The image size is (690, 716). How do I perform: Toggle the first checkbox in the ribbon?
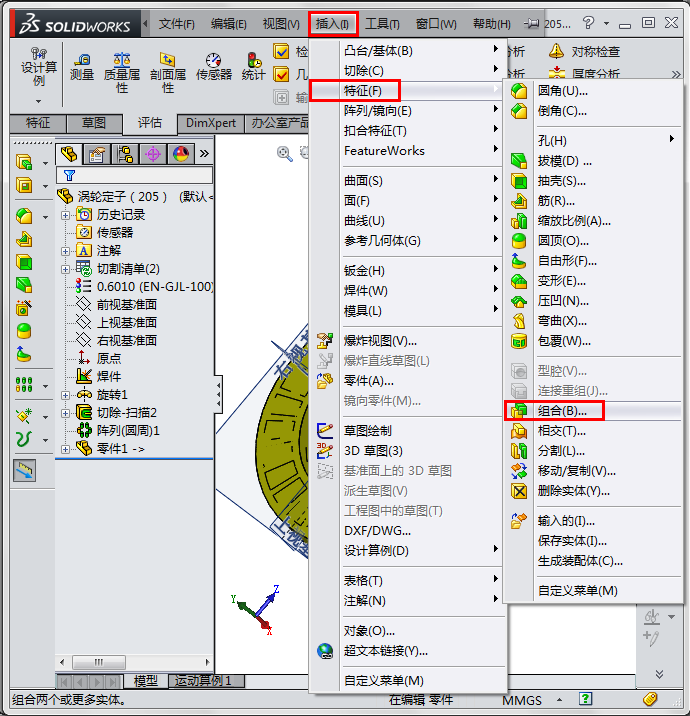[x=282, y=51]
